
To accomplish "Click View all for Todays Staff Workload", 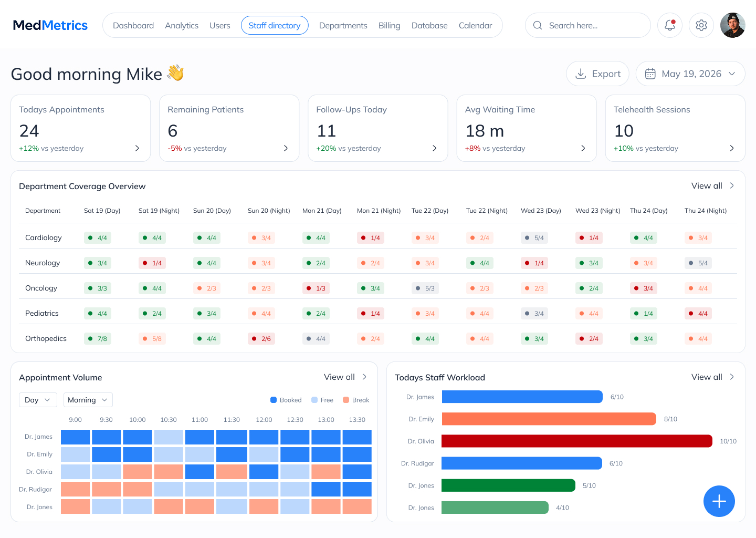I will (707, 377).
